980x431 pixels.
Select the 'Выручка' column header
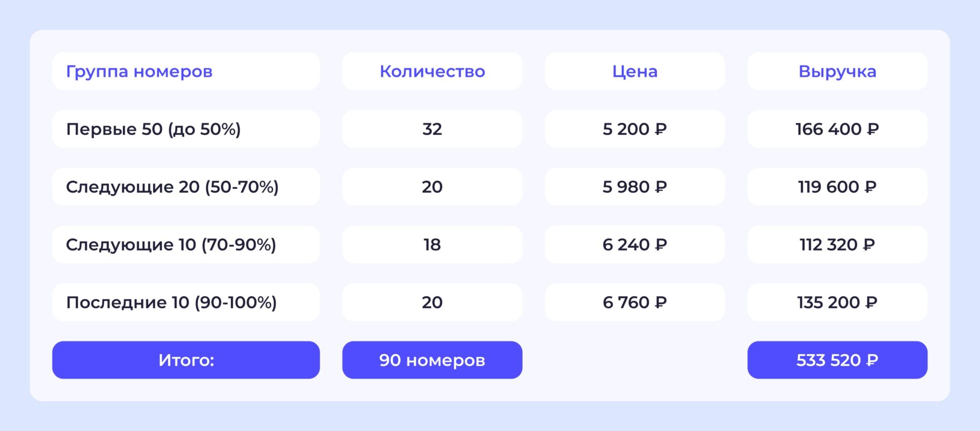point(837,71)
